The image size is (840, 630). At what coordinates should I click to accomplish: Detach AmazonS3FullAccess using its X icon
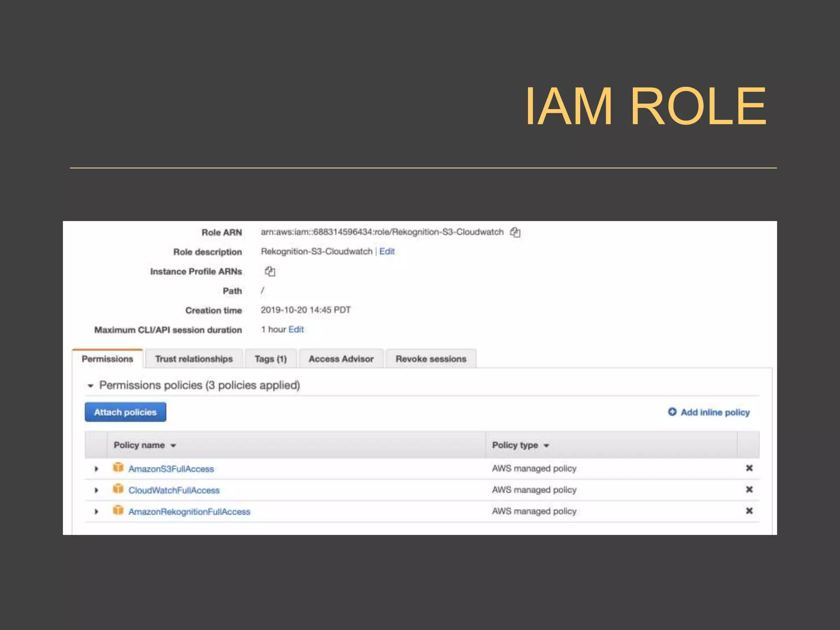(x=749, y=468)
